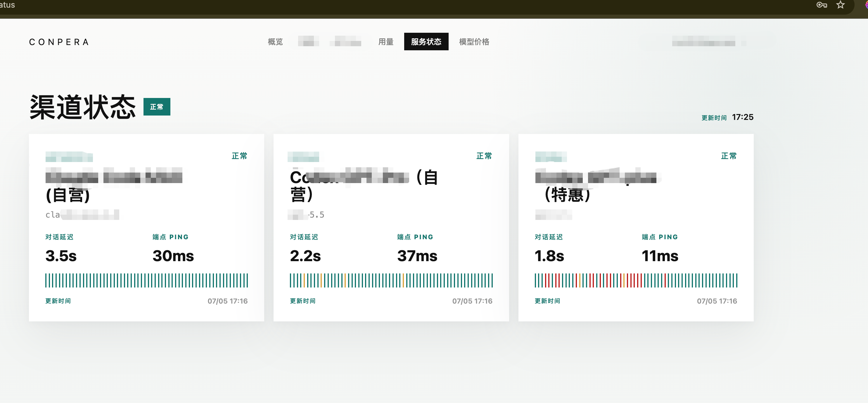Viewport: 868px width, 403px height.
Task: Click 正常 status label in the 1.8s card
Action: (729, 156)
